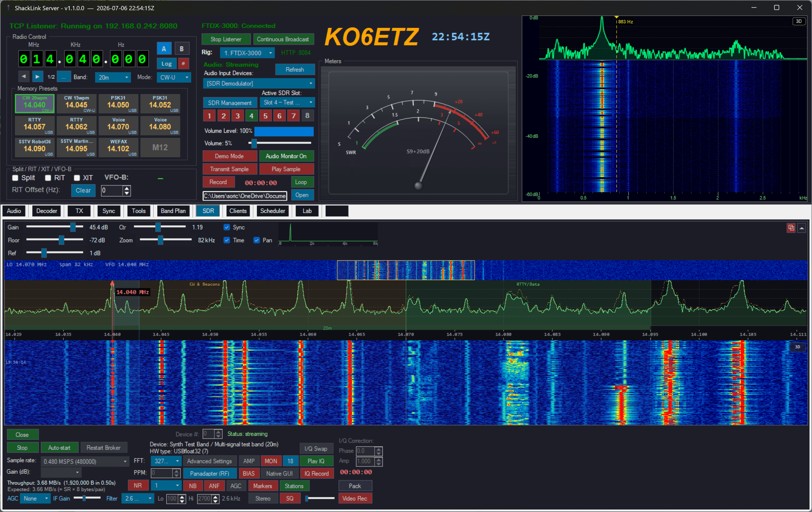The height and width of the screenshot is (512, 812).
Task: Open the Rig dropdown FTDX-3000
Action: pyautogui.click(x=247, y=53)
